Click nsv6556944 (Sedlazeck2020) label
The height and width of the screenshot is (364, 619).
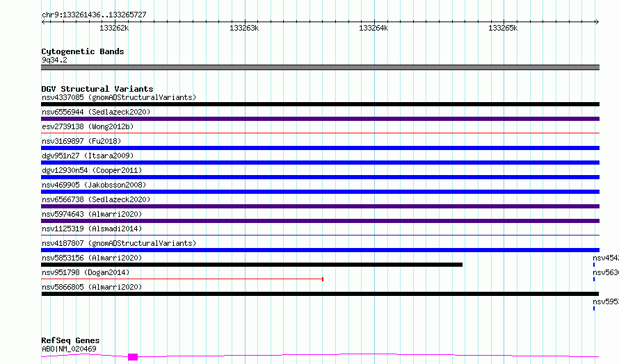96,112
